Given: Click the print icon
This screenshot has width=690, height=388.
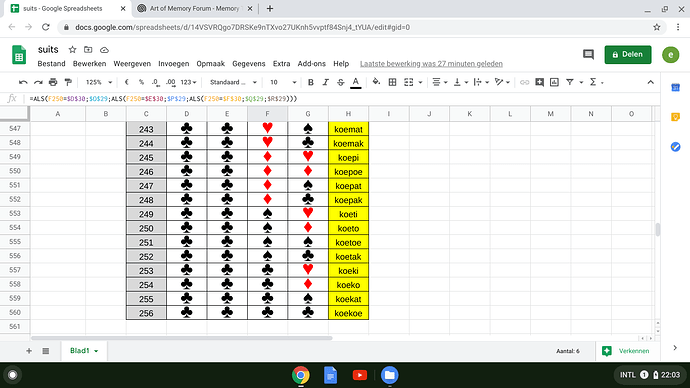Looking at the screenshot, I should 53,82.
